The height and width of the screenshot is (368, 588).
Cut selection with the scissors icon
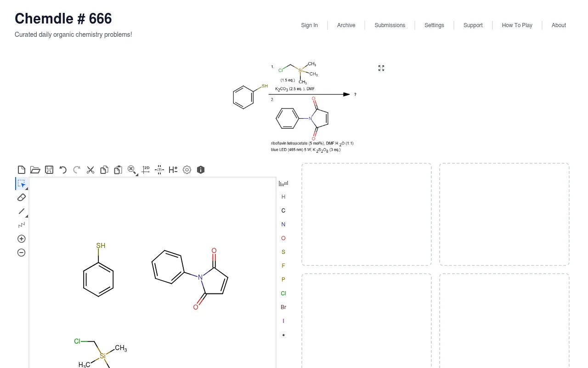90,170
